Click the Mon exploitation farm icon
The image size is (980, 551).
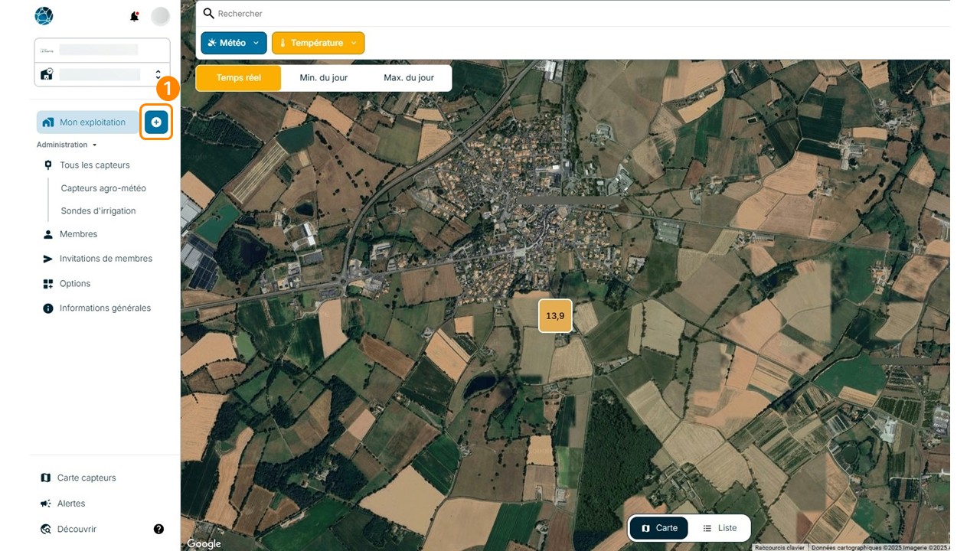pyautogui.click(x=48, y=122)
